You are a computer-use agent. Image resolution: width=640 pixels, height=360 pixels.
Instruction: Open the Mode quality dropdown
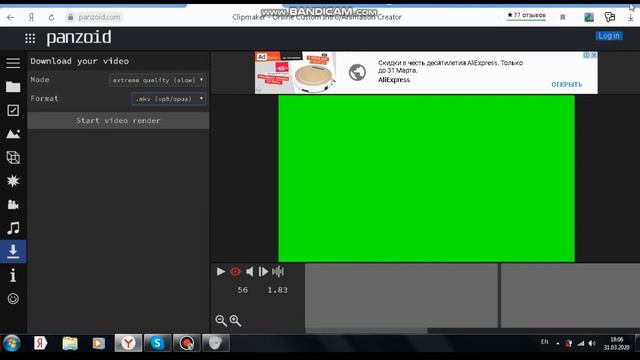(158, 80)
